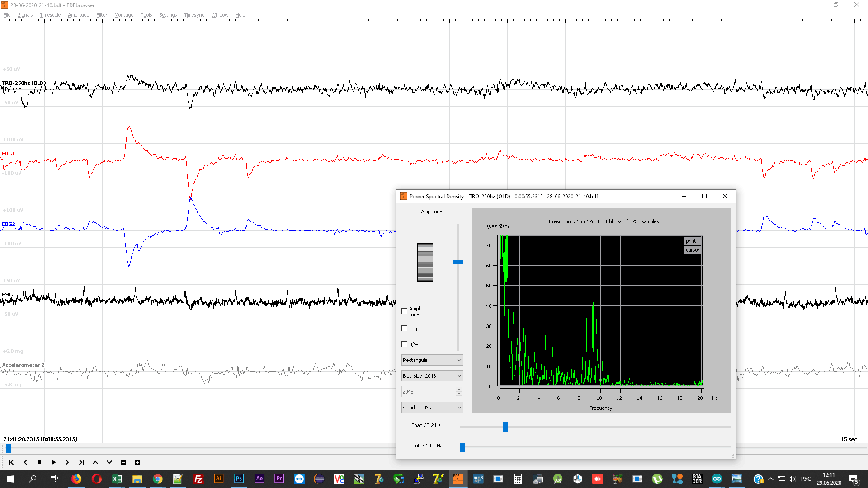Image resolution: width=868 pixels, height=488 pixels.
Task: Open Google Chrome from the taskbar
Action: (157, 479)
